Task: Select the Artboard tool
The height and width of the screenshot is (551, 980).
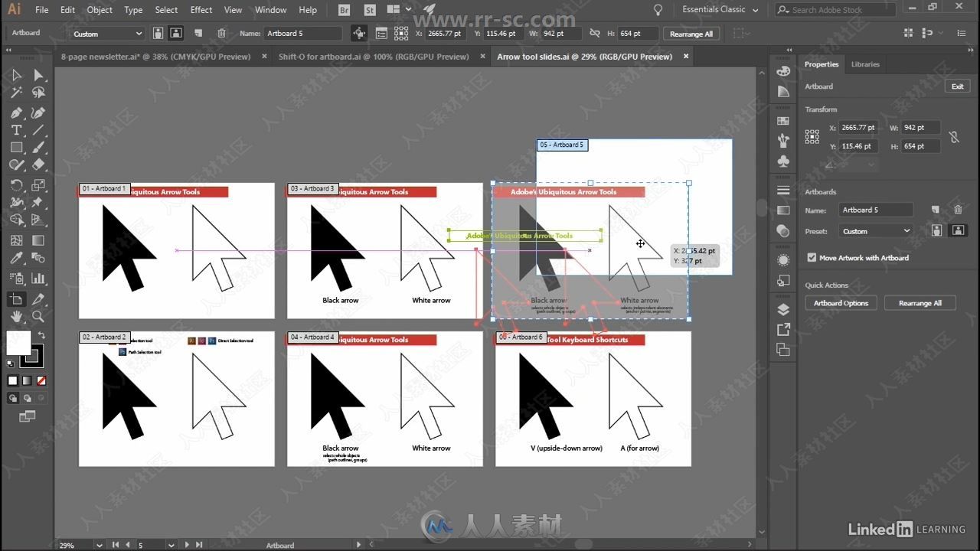Action: [16, 299]
